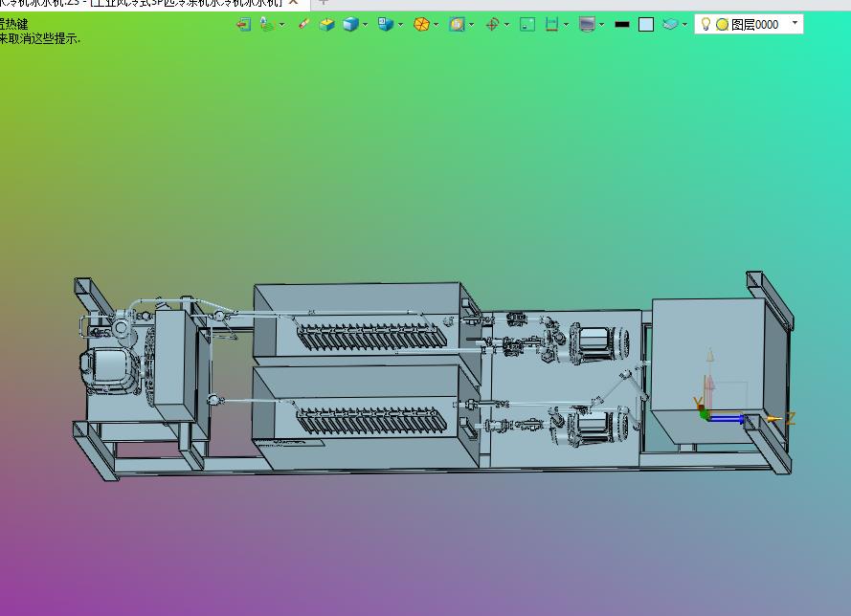Select the blue Z axis of the triad
Image resolution: width=851 pixels, height=616 pixels.
[x=727, y=418]
